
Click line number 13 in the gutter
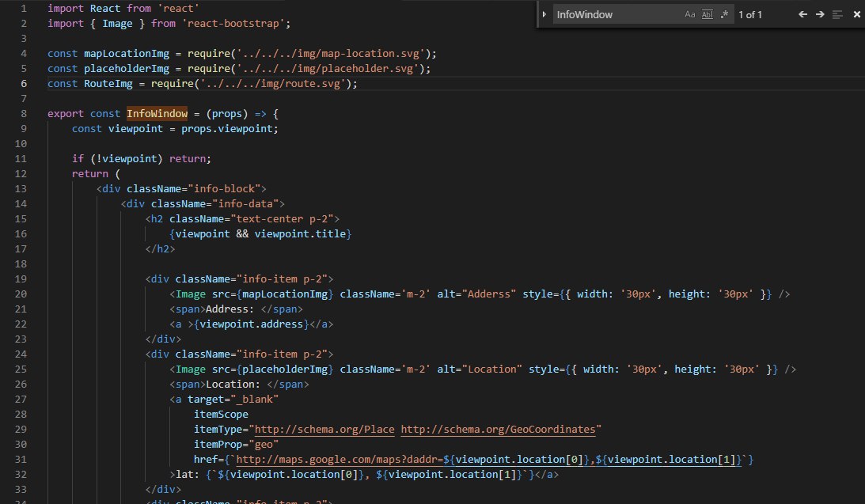point(21,188)
